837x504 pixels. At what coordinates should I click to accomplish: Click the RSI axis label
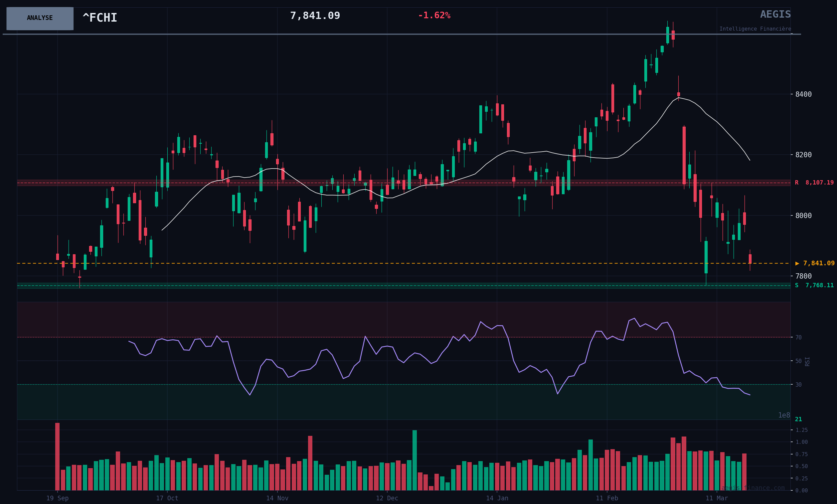pyautogui.click(x=807, y=361)
